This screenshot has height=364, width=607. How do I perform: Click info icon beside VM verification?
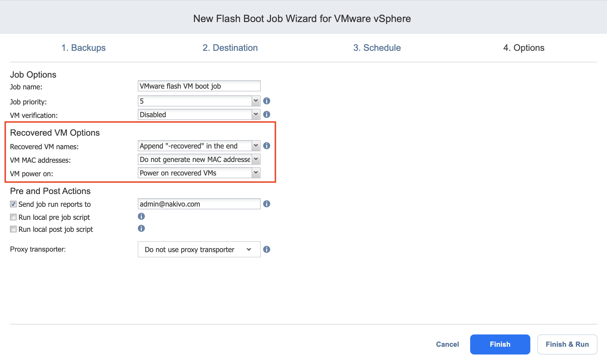coord(266,114)
